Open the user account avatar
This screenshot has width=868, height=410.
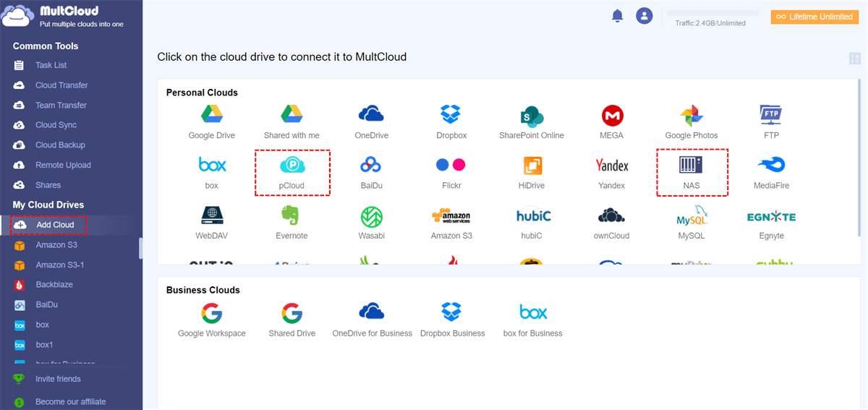tap(644, 16)
